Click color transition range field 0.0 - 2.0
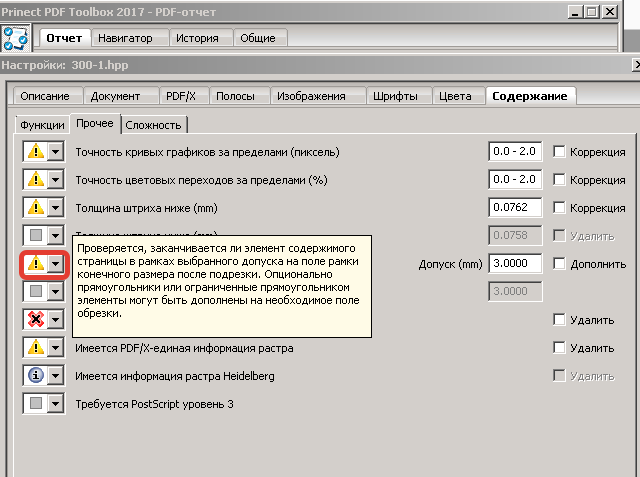640x477 pixels. (515, 180)
